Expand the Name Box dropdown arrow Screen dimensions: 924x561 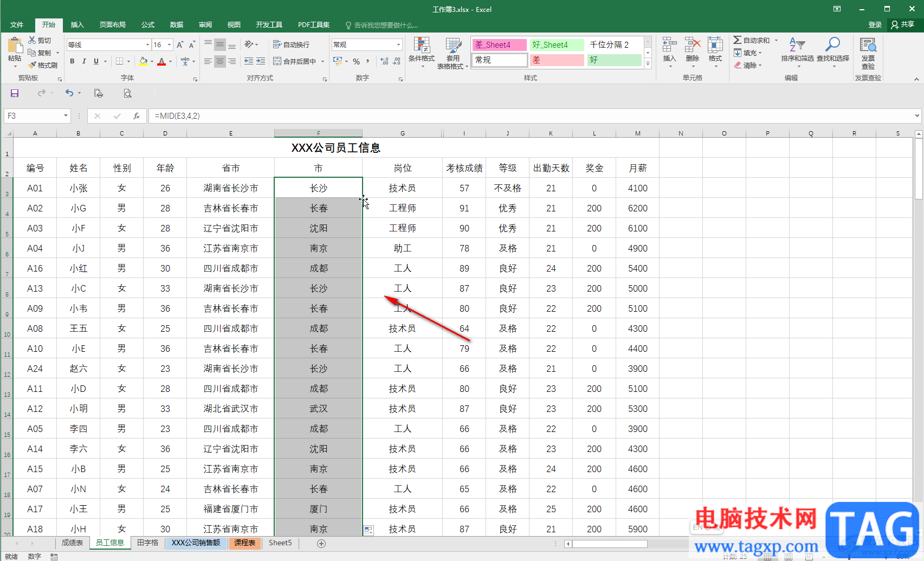tap(66, 116)
